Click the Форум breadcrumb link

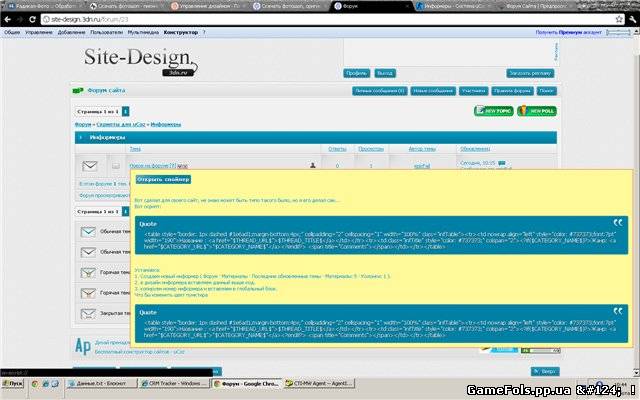[83, 124]
